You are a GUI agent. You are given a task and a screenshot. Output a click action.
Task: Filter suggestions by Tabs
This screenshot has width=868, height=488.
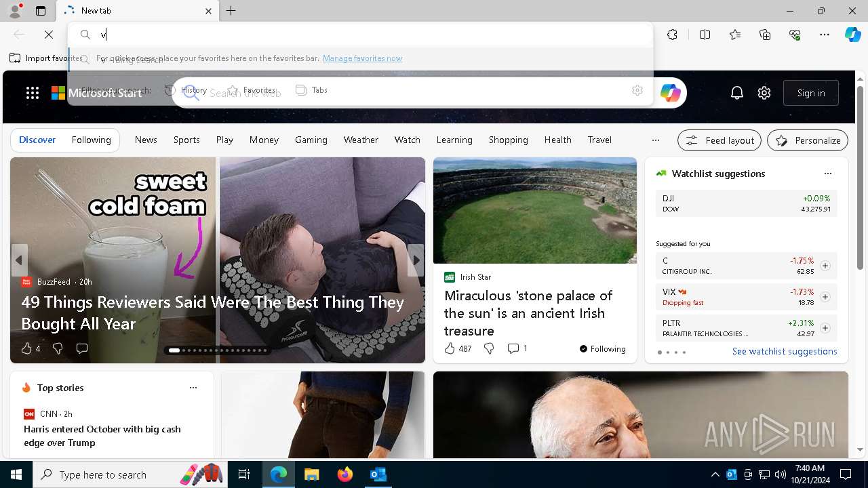[311, 90]
